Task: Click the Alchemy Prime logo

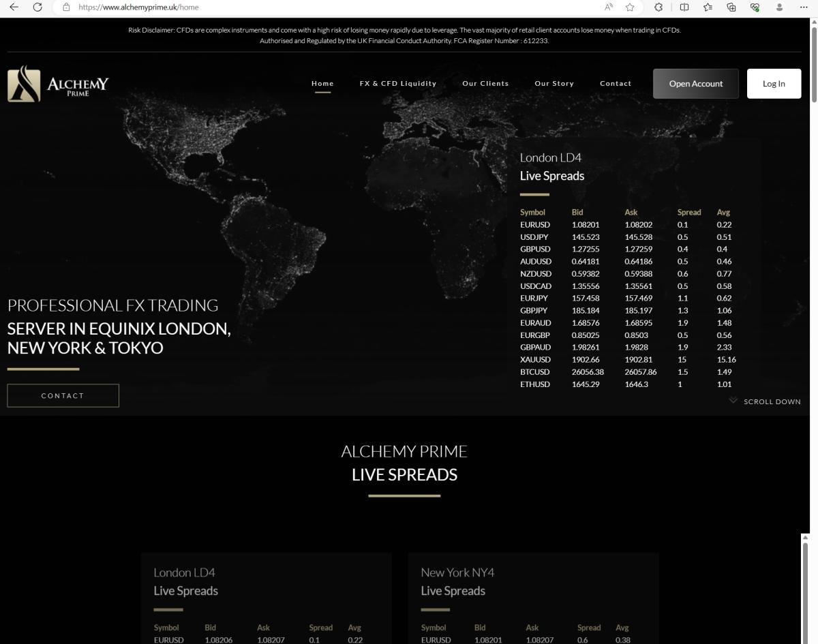Action: coord(58,84)
